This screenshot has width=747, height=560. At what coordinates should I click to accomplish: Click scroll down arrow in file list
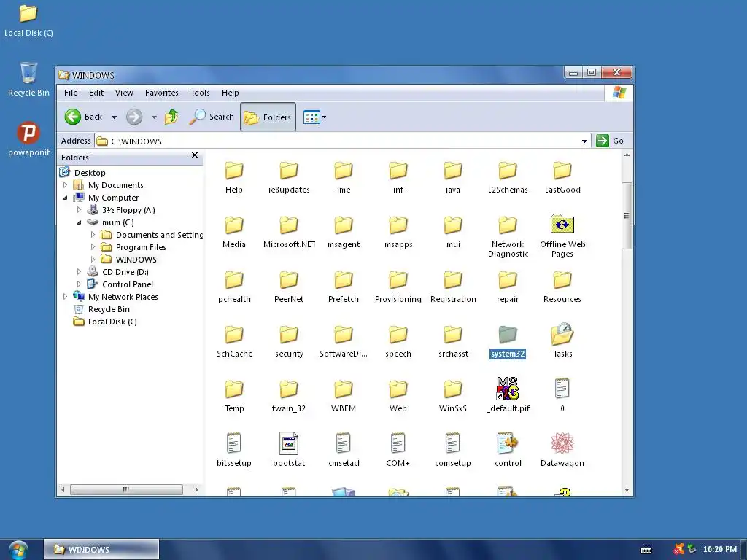[x=627, y=489]
